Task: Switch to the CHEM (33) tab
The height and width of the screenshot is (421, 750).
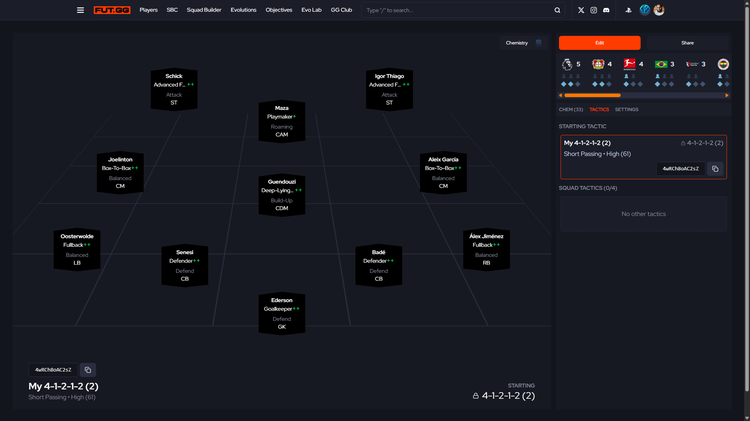Action: (570, 109)
